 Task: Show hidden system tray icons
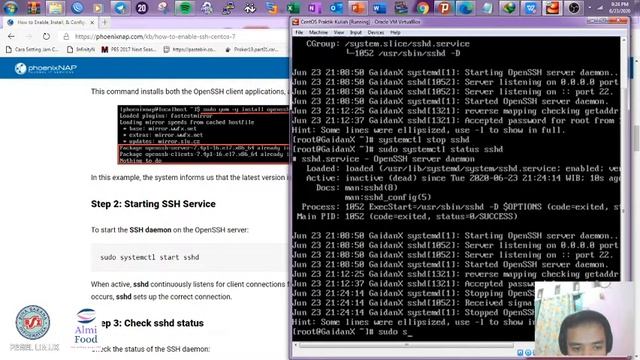(590, 7)
